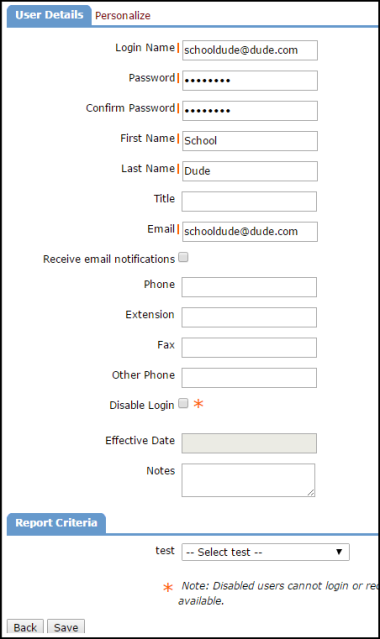Focus the Password field

tap(250, 80)
